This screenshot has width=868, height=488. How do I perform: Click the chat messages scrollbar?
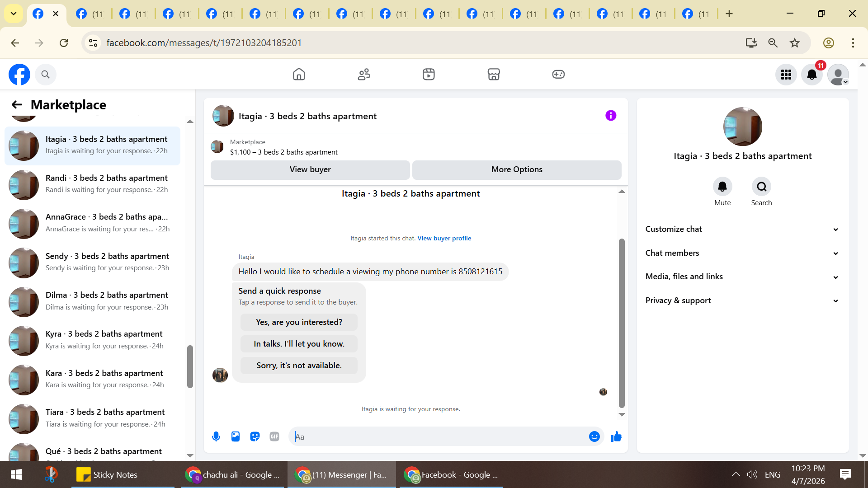(622, 323)
